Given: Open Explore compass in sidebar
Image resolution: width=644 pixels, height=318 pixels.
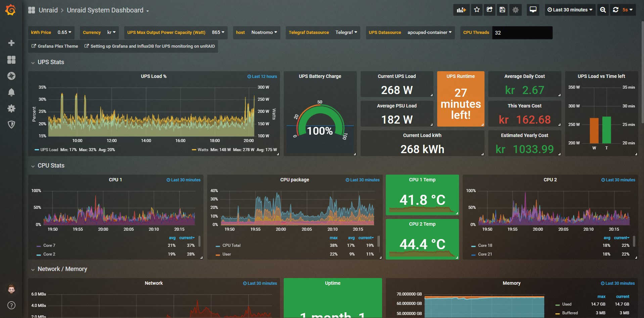Looking at the screenshot, I should 11,76.
